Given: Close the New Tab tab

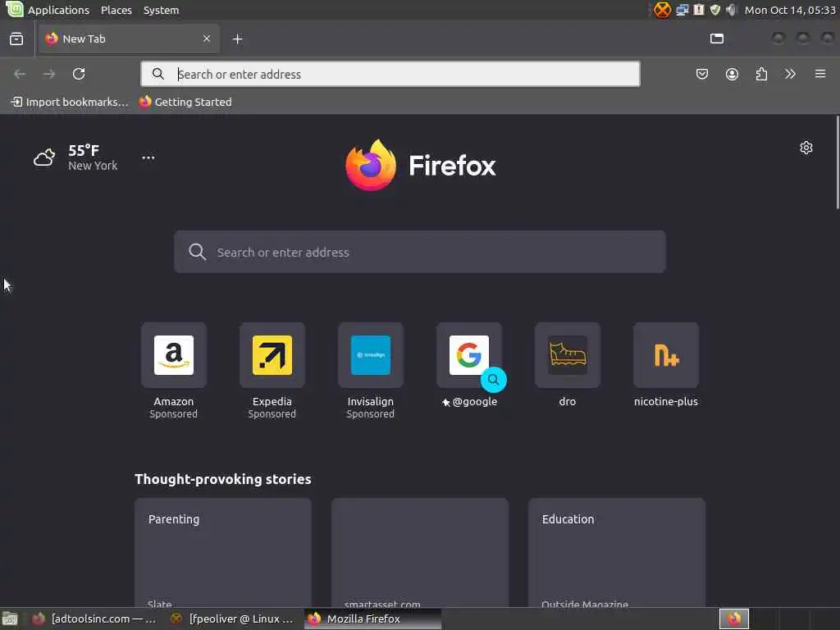Looking at the screenshot, I should pyautogui.click(x=207, y=39).
